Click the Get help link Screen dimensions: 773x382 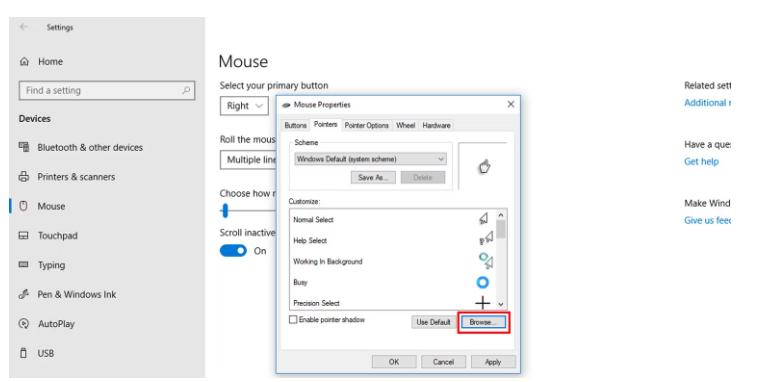[x=701, y=162]
